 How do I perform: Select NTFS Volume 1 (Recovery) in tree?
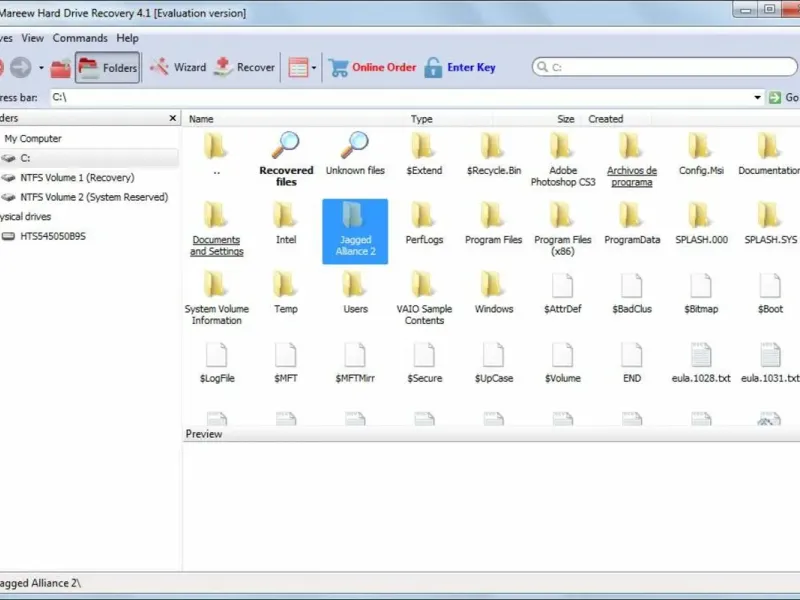[77, 177]
